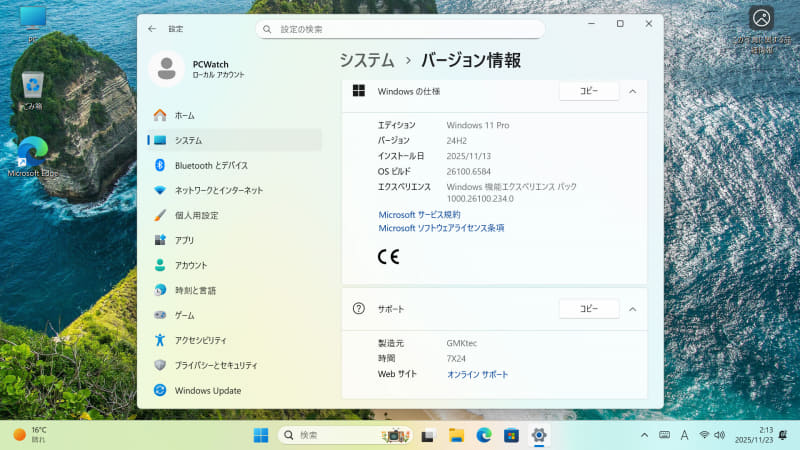
Task: Select the 2025/11/13 install date
Action: (468, 156)
